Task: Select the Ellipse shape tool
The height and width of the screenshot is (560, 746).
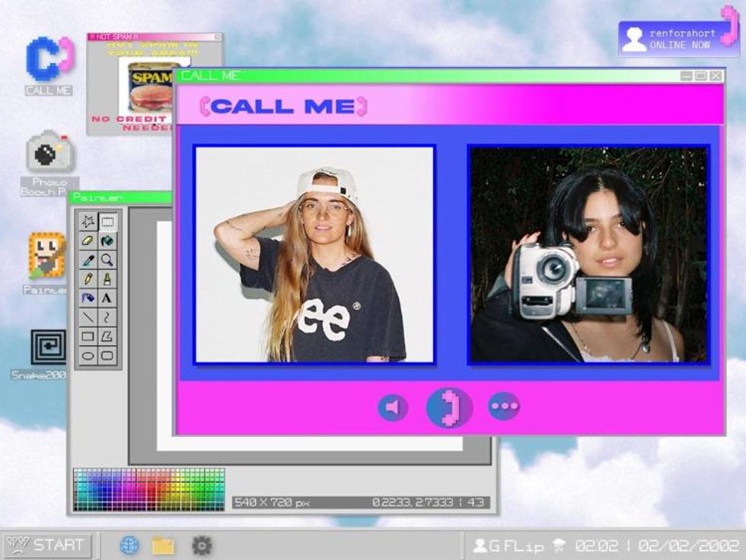Action: tap(88, 355)
